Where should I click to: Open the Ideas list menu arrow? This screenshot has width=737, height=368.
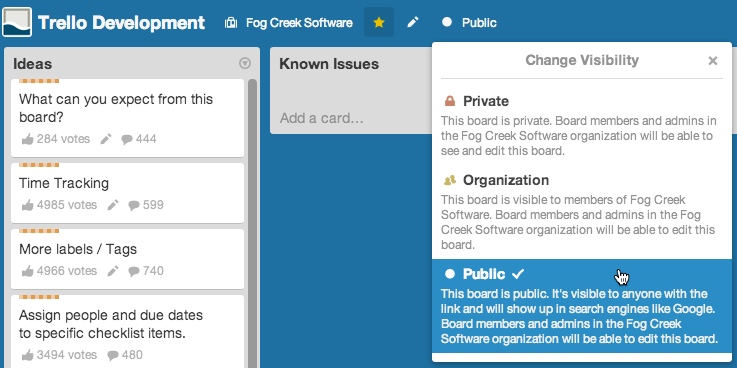tap(244, 63)
